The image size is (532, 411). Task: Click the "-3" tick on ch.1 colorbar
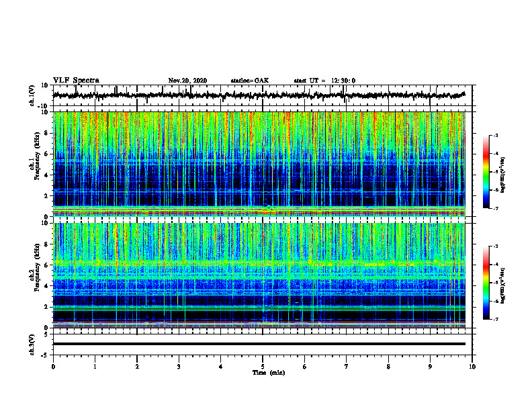[495, 135]
